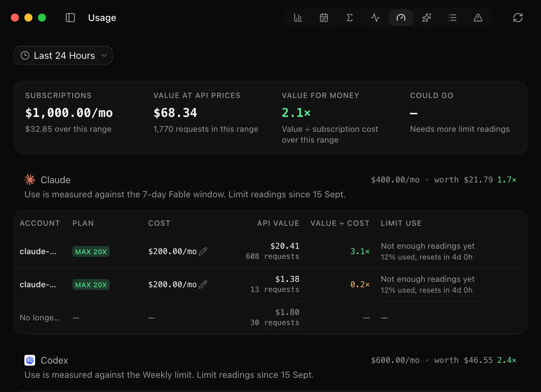Click the $1.38 API value cell
Image resolution: width=541 pixels, height=392 pixels.
coord(287,279)
